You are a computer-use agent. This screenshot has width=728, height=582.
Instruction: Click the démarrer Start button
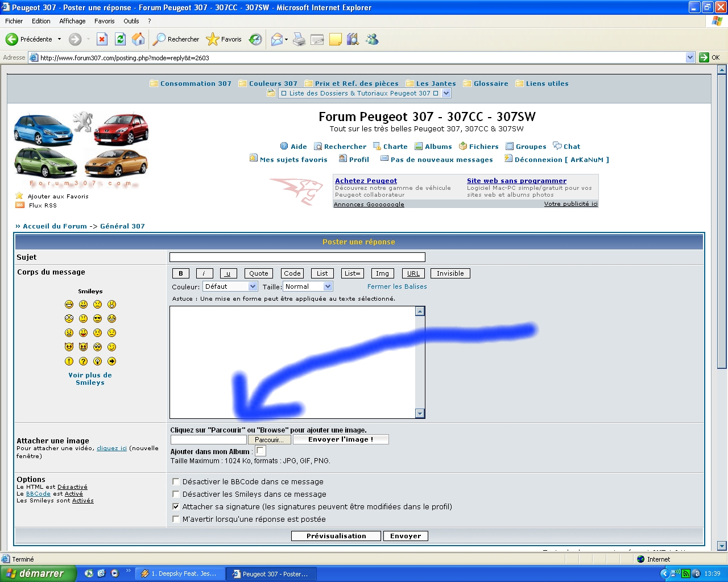pos(38,573)
